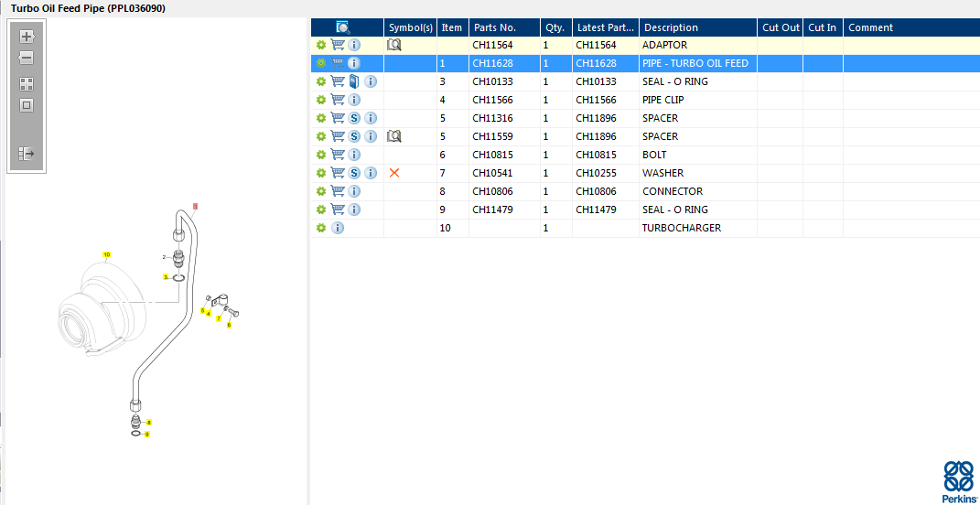Add BOLT CH10815 to cart
This screenshot has height=505, width=980.
(x=338, y=155)
